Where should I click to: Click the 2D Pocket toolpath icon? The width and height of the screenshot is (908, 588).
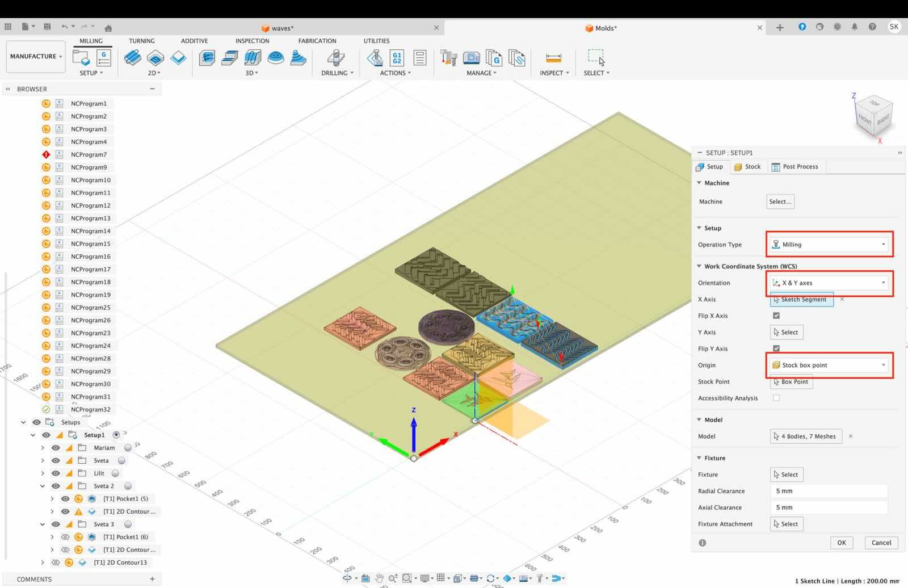(x=155, y=57)
